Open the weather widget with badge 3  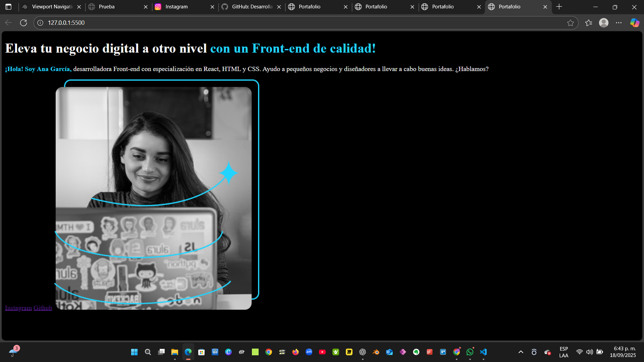point(14,351)
